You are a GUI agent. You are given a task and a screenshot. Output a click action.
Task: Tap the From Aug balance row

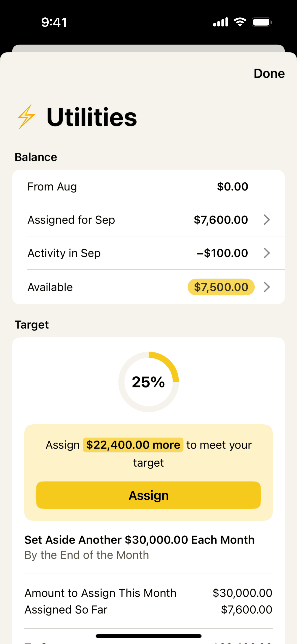point(148,187)
